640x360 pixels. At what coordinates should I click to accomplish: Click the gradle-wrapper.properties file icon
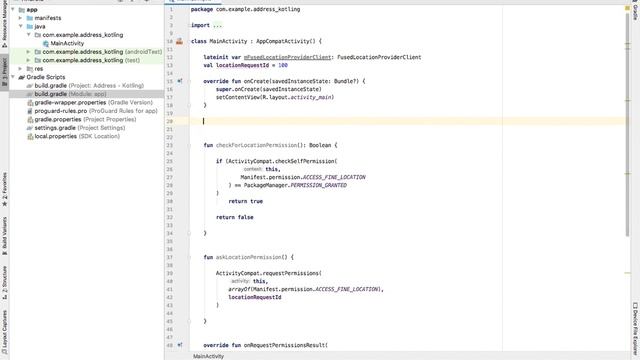pyautogui.click(x=30, y=102)
